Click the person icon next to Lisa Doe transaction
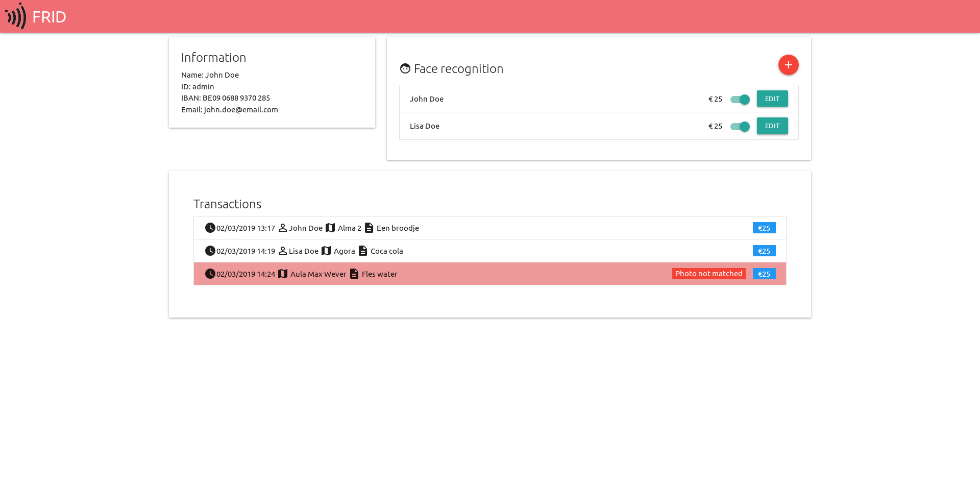This screenshot has height=483, width=980. coord(282,251)
